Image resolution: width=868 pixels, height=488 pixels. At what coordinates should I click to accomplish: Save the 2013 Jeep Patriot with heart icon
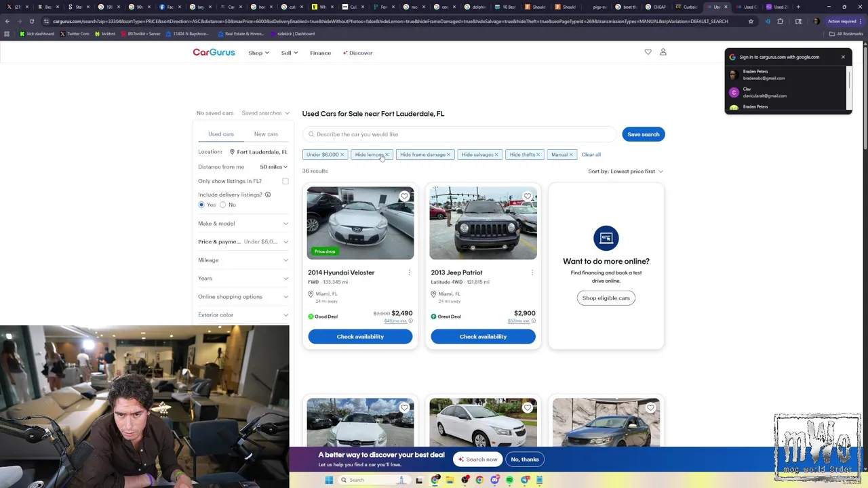(x=528, y=197)
